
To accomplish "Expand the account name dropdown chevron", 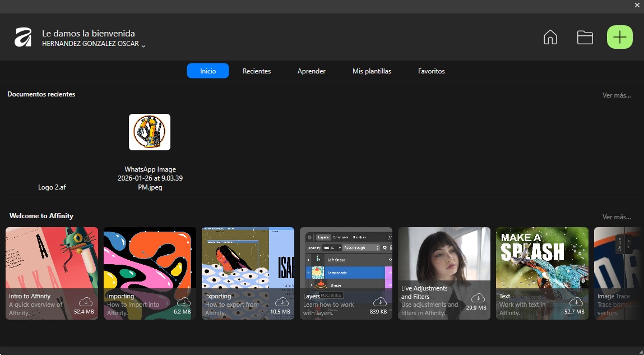I will tap(143, 45).
